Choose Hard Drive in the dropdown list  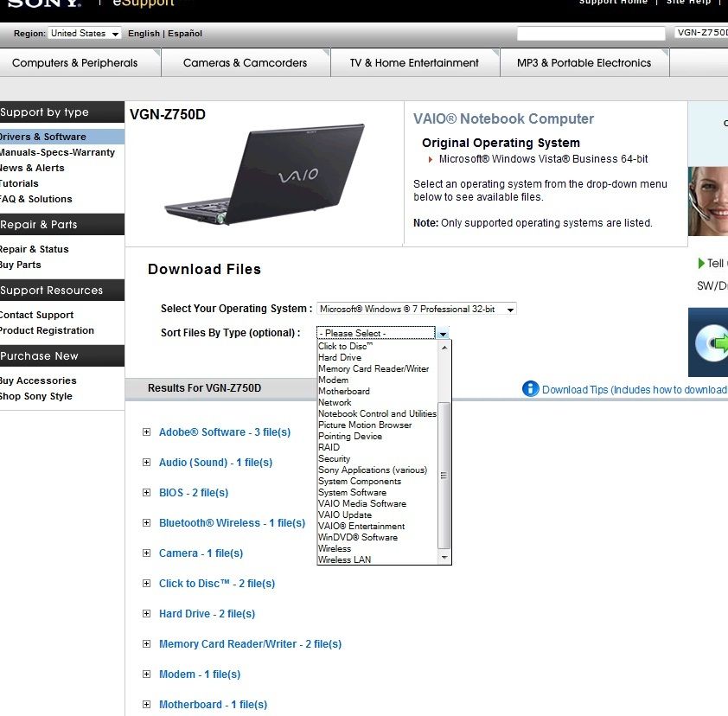click(x=378, y=357)
